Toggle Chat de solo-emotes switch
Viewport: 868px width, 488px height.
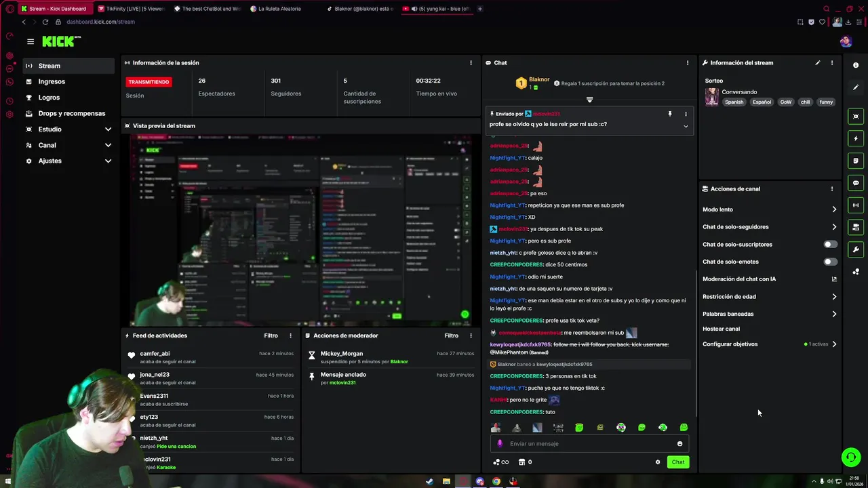(830, 262)
